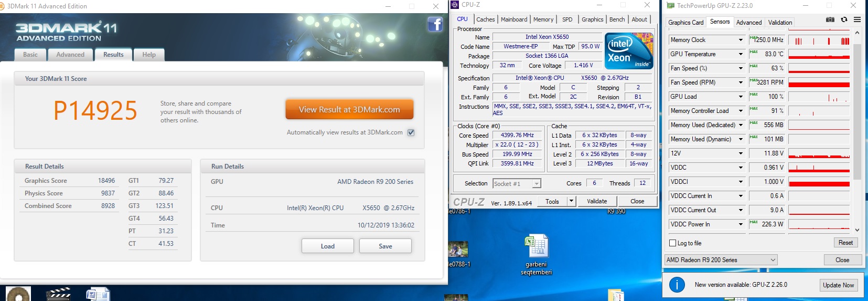Click the Core Voltage 1.416 V field
868x301 pixels.
pyautogui.click(x=583, y=66)
